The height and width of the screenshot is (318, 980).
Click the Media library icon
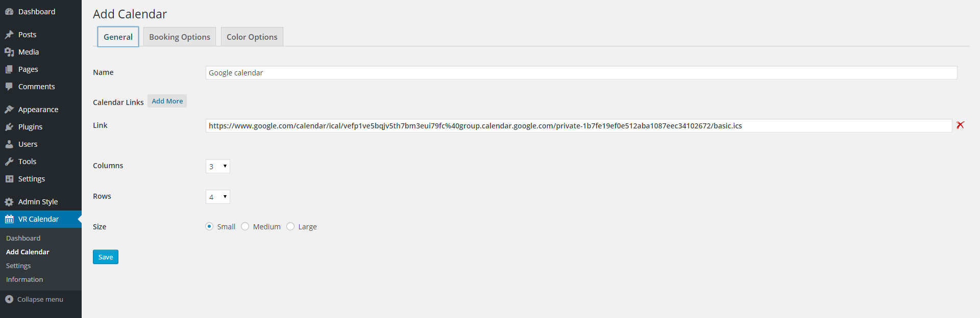point(9,52)
